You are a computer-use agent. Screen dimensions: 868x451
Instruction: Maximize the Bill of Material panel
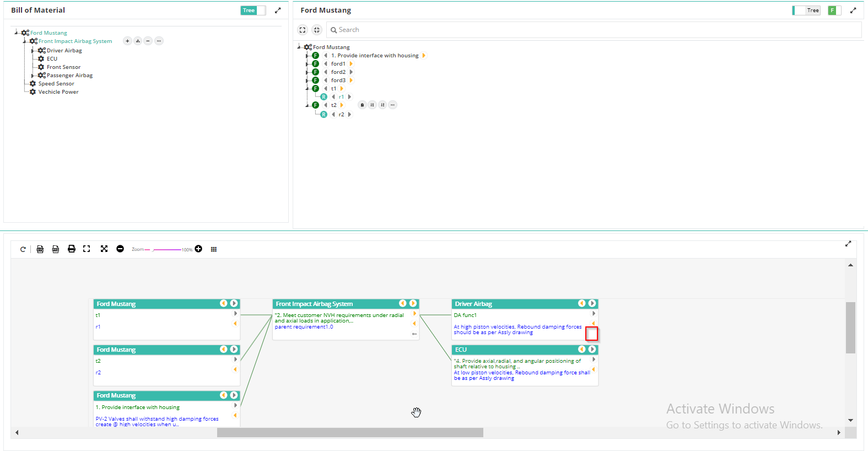tap(278, 10)
